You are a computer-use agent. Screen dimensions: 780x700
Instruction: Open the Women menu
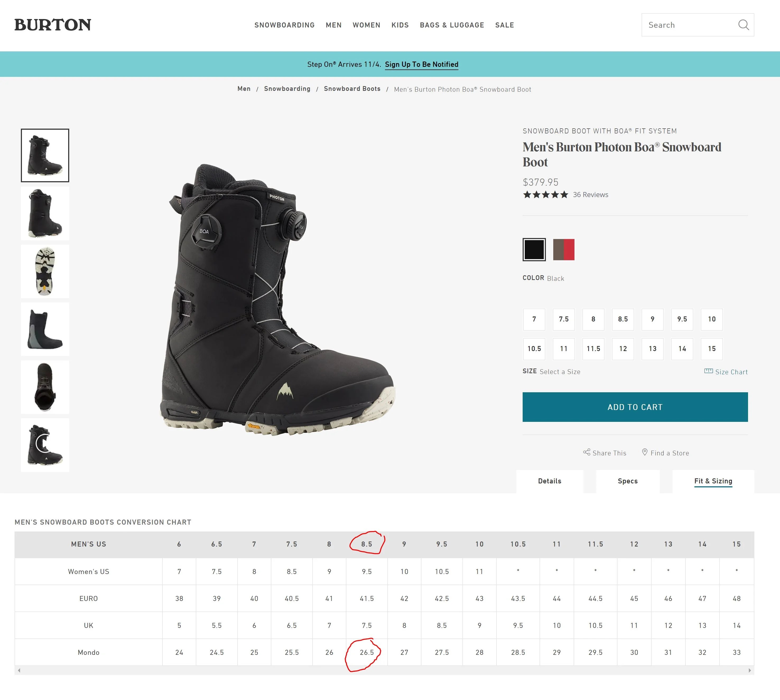coord(366,25)
